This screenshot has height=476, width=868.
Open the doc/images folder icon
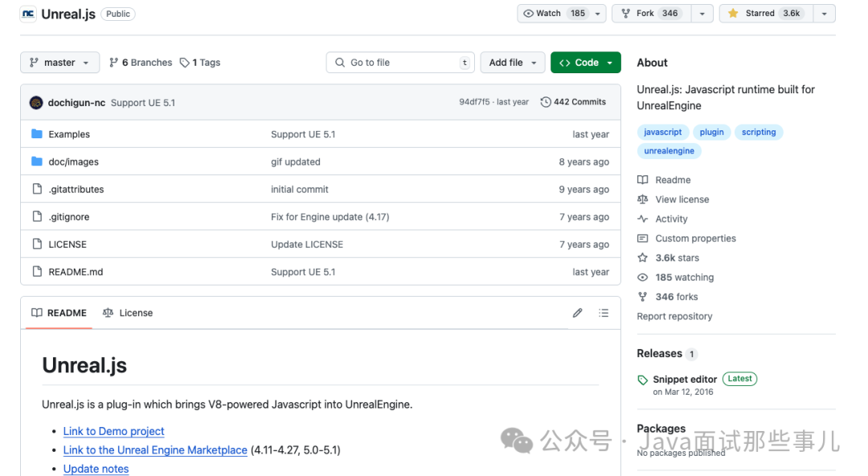pyautogui.click(x=37, y=162)
